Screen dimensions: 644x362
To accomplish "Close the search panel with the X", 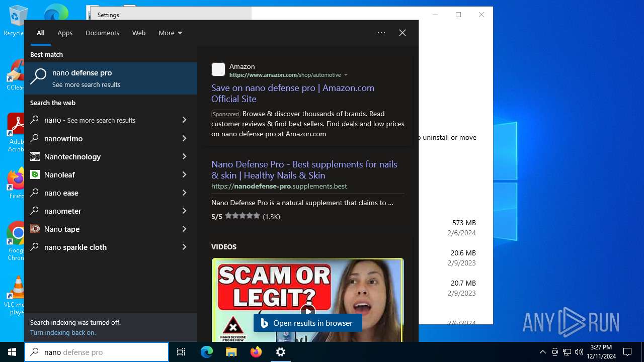I will (x=403, y=33).
